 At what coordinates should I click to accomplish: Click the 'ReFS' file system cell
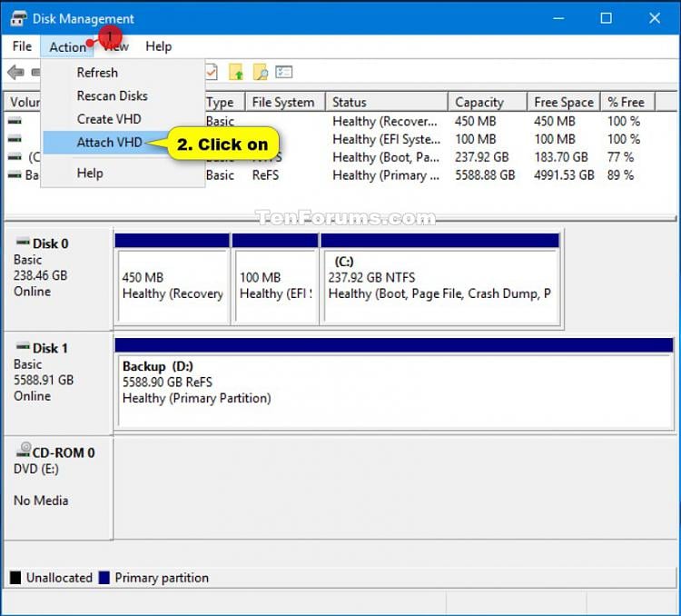point(265,175)
